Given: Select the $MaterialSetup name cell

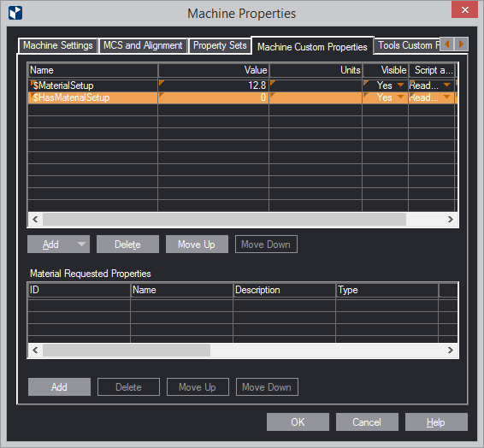Looking at the screenshot, I should pos(93,85).
